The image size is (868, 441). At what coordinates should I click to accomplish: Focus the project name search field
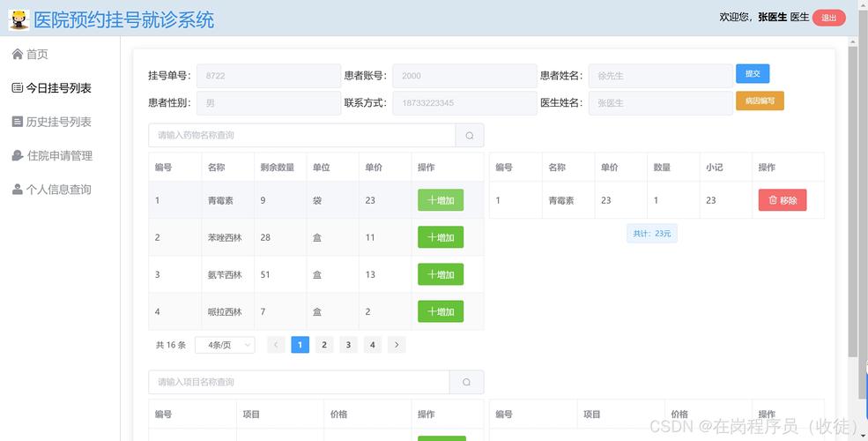[x=299, y=382]
